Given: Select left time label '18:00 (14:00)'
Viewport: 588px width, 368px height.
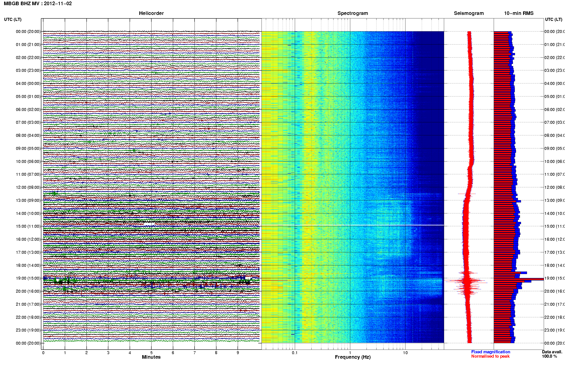Looking at the screenshot, I should (x=28, y=265).
